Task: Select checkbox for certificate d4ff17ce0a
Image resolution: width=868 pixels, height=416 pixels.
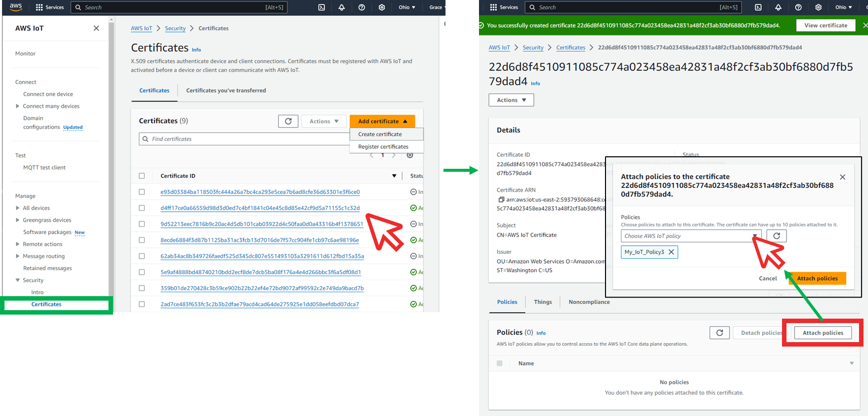Action: click(x=141, y=208)
